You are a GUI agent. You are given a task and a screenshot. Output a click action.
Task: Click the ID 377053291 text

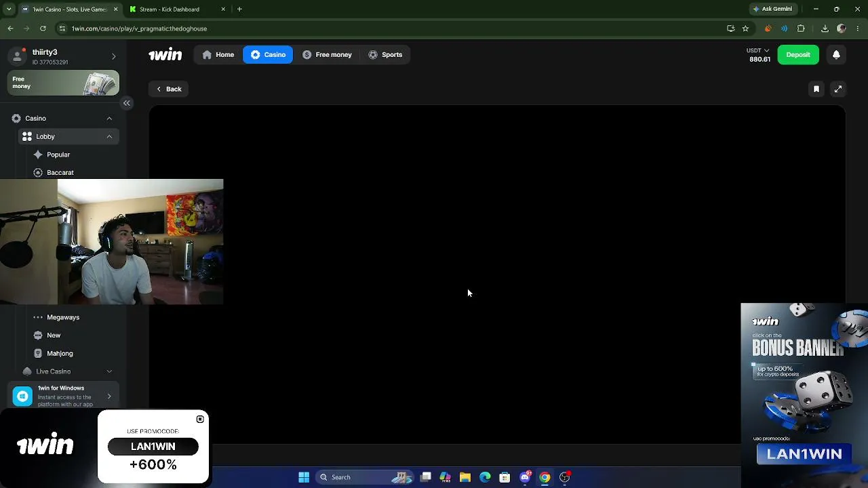click(50, 62)
